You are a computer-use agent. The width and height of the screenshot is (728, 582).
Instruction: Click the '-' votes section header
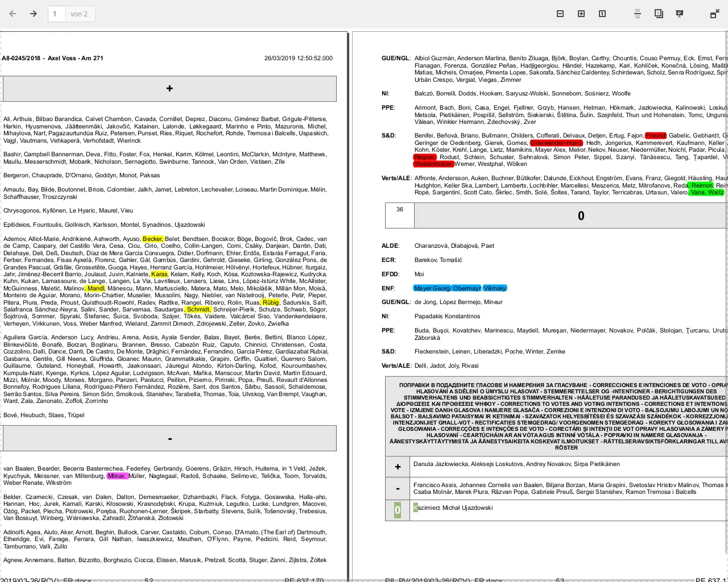pyautogui.click(x=169, y=438)
